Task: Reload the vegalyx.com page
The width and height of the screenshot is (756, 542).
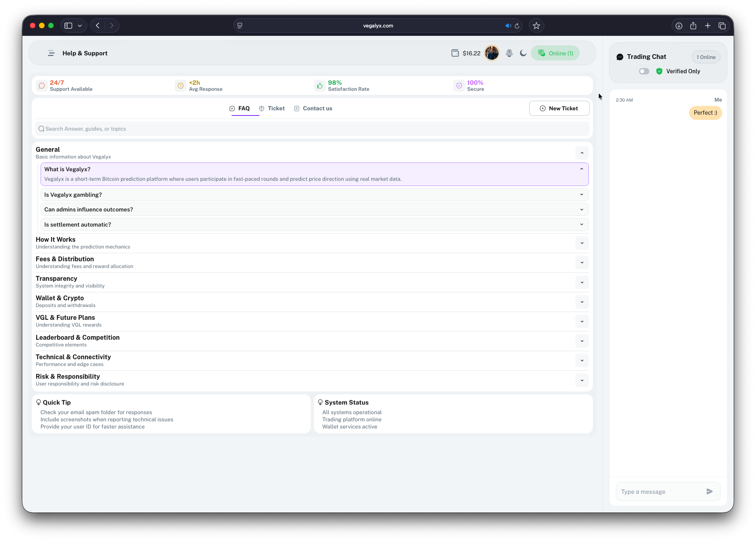Action: pos(517,25)
